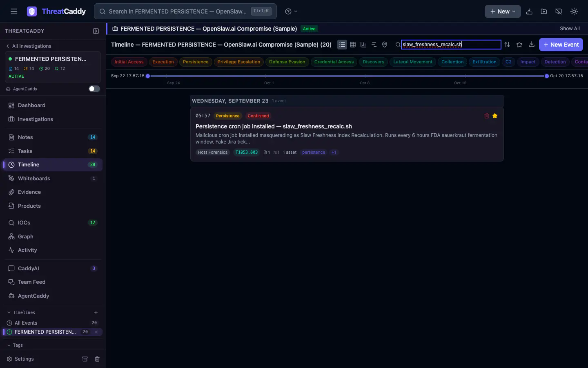Toggle the AgentCaddy switch
This screenshot has height=368, width=588.
click(x=94, y=89)
